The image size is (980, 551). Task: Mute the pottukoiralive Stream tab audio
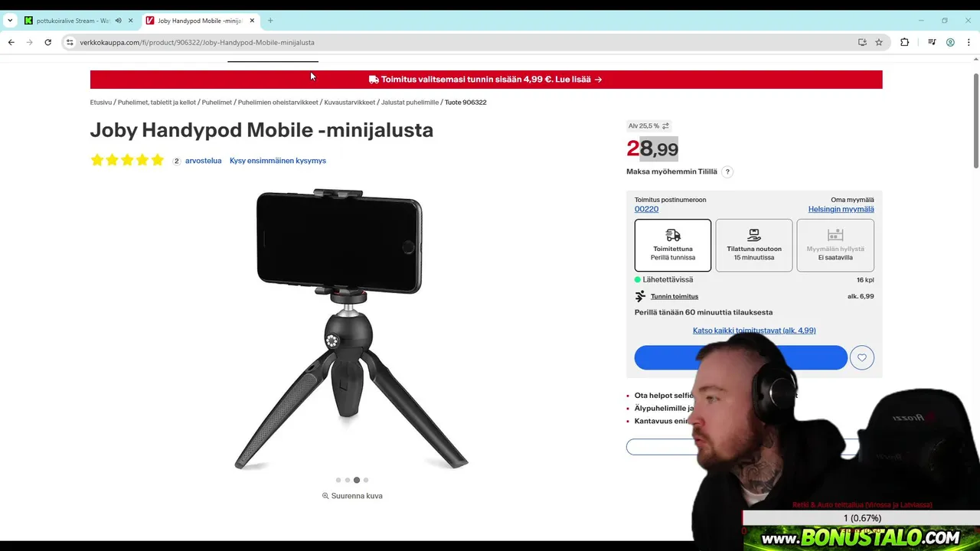(118, 21)
